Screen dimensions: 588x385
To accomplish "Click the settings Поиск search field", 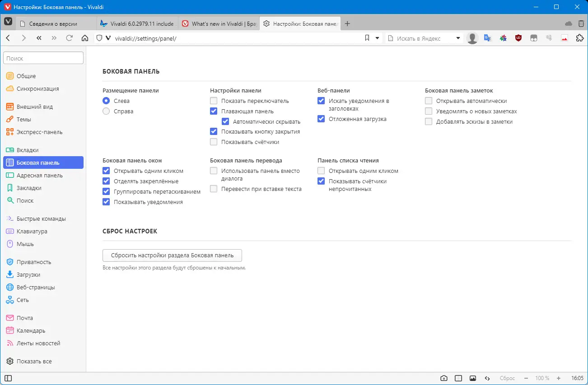I will [43, 58].
